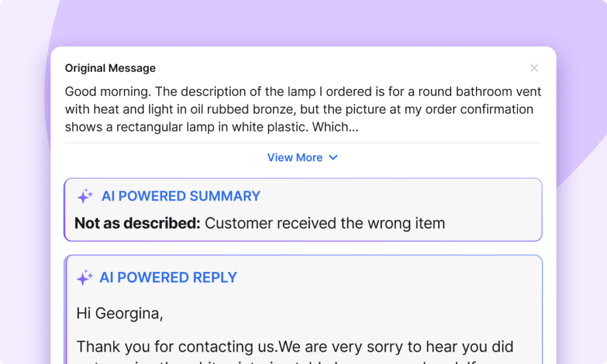607x364 pixels.
Task: Expand message with View More link
Action: pos(302,158)
